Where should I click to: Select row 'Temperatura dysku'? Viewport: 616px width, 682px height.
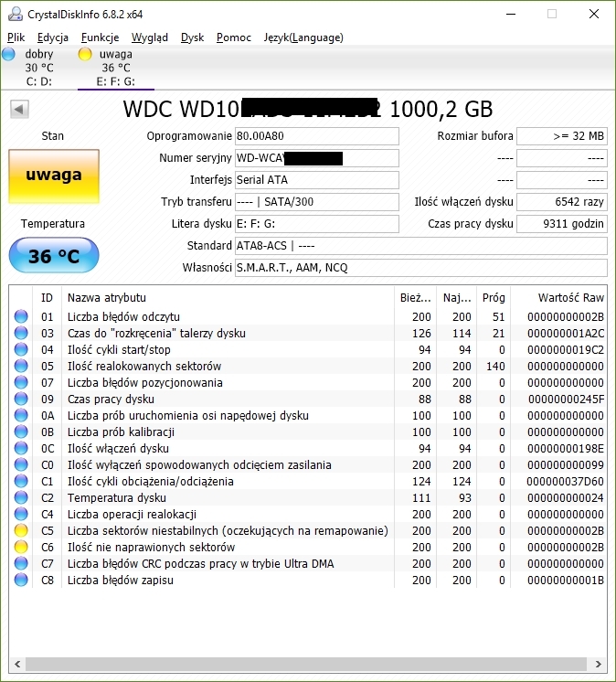[x=308, y=497]
